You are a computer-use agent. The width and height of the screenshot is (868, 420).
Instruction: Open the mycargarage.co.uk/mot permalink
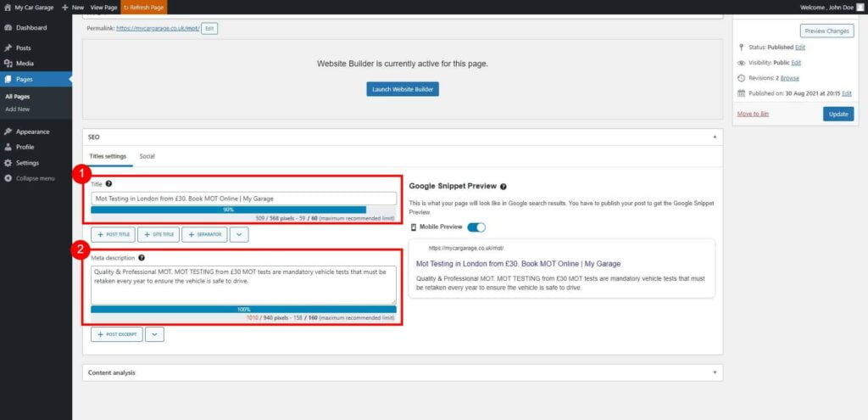[x=157, y=28]
